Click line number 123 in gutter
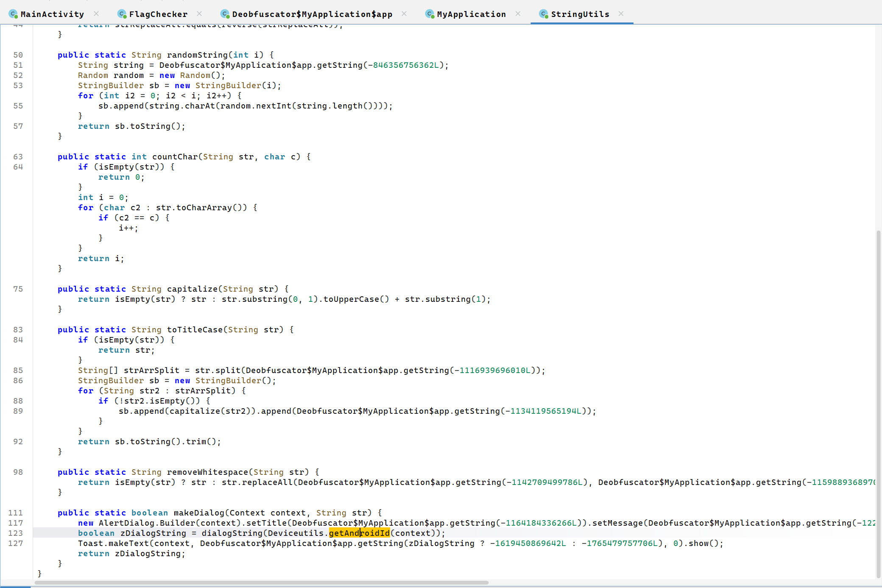The height and width of the screenshot is (588, 882). [16, 533]
